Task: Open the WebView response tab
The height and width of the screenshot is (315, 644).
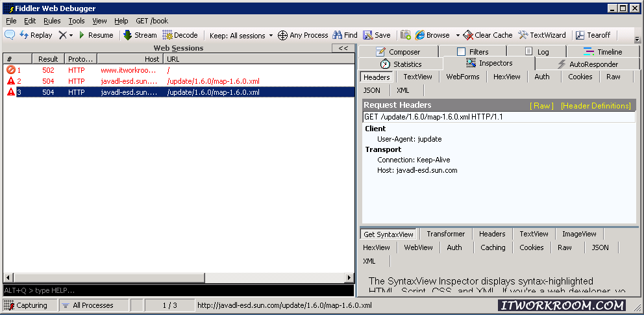Action: 418,247
